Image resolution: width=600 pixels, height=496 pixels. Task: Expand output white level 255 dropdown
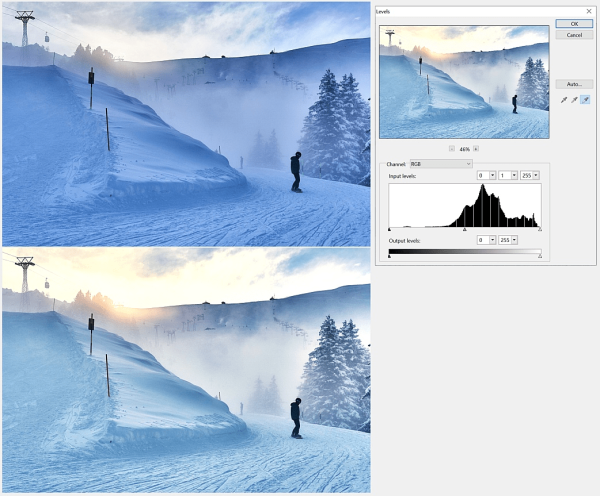(x=514, y=240)
